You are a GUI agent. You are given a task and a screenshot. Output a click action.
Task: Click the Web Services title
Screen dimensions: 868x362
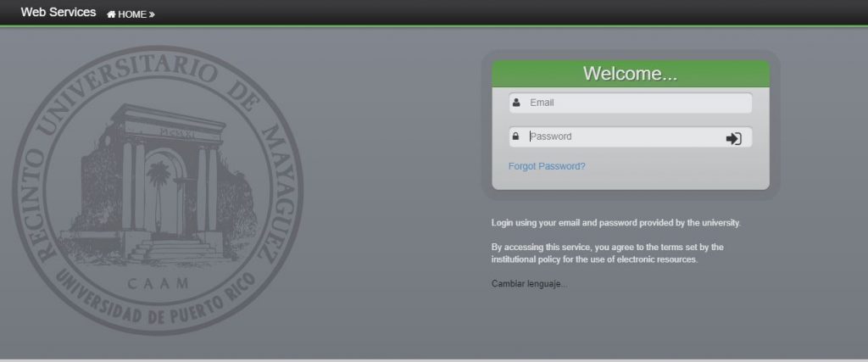(58, 12)
